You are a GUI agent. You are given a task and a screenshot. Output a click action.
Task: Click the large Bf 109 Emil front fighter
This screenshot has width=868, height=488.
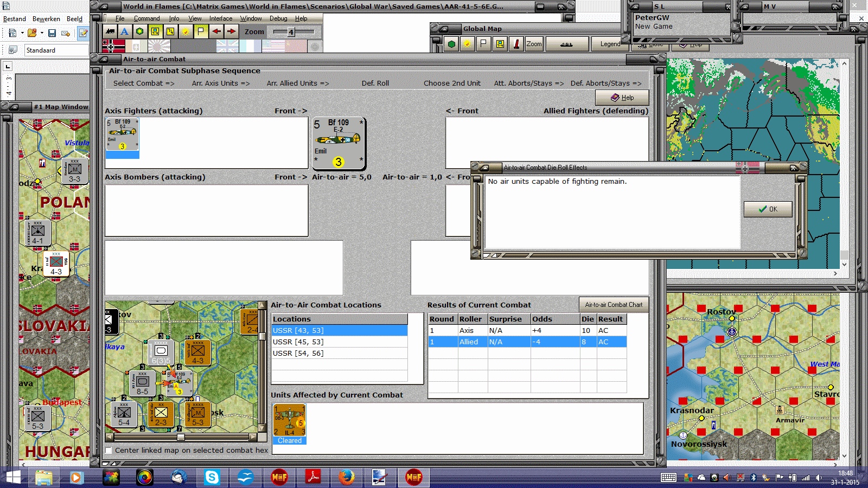coord(339,144)
